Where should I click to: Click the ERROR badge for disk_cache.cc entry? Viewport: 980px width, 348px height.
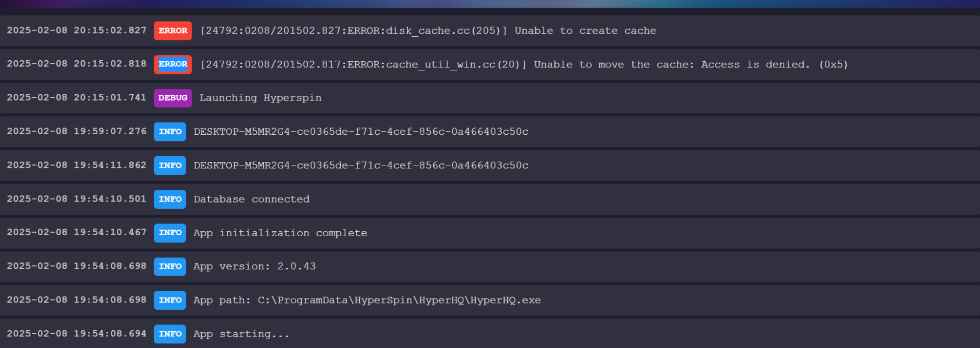173,31
